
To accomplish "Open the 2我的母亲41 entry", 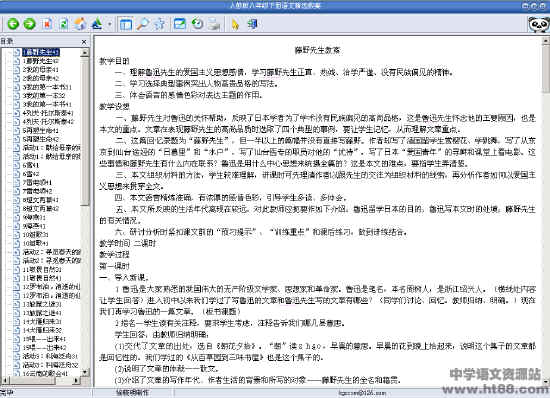I will 41,69.
